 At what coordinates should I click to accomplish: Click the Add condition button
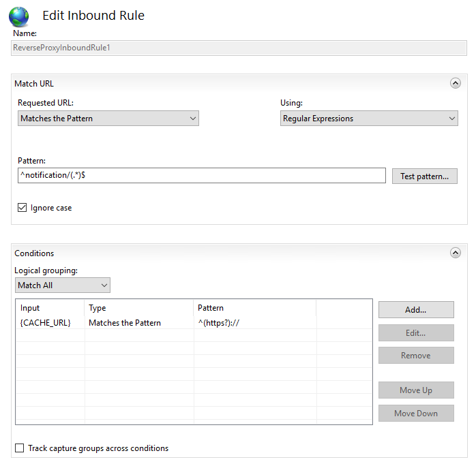(415, 310)
